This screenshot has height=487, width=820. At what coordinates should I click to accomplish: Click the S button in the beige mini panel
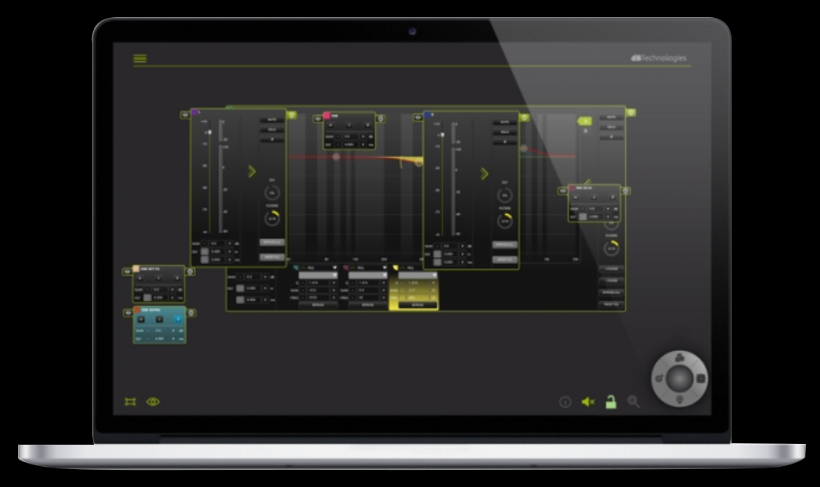[x=158, y=278]
